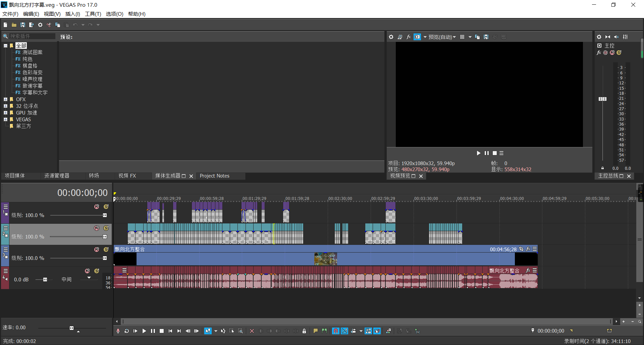Viewport: 644px width, 345px height.
Task: Open the overlays grid dropdown arrow
Action: click(470, 37)
